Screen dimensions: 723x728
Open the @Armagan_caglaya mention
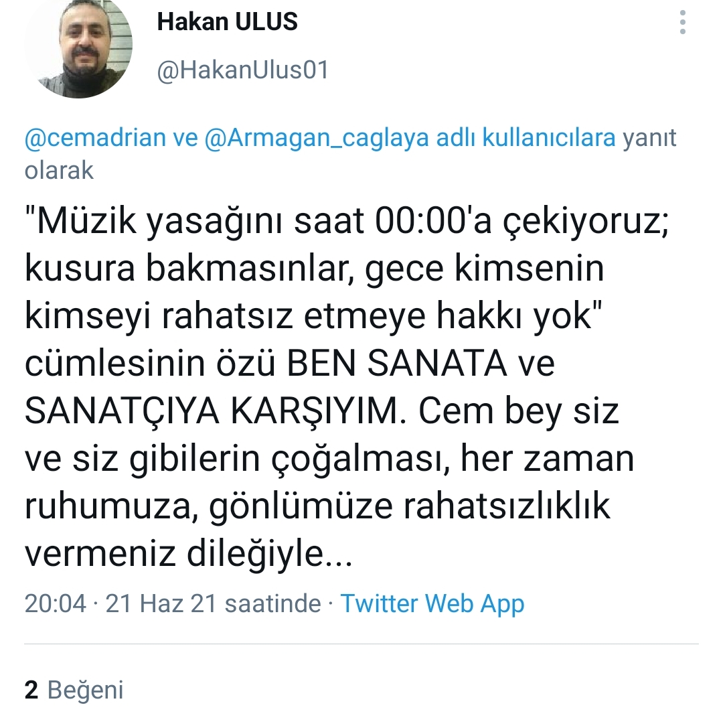(x=317, y=138)
